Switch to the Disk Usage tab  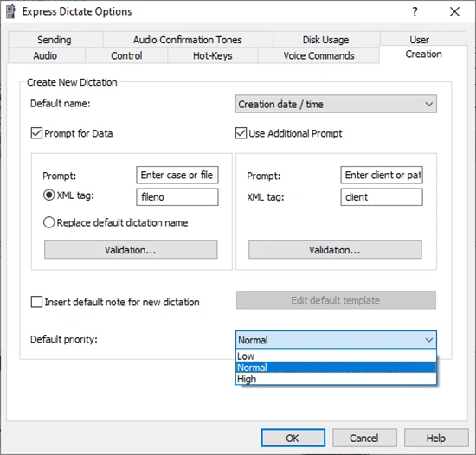pos(325,40)
